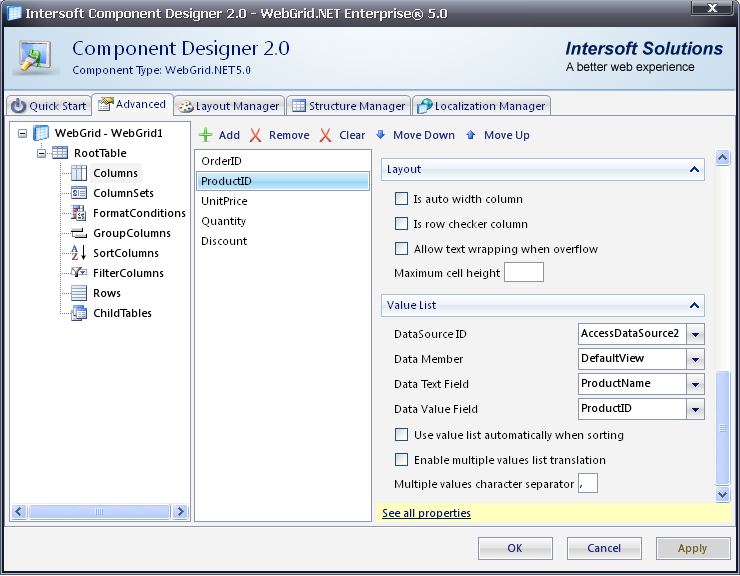
Task: Click the Layout Manager palette icon
Action: tap(186, 107)
